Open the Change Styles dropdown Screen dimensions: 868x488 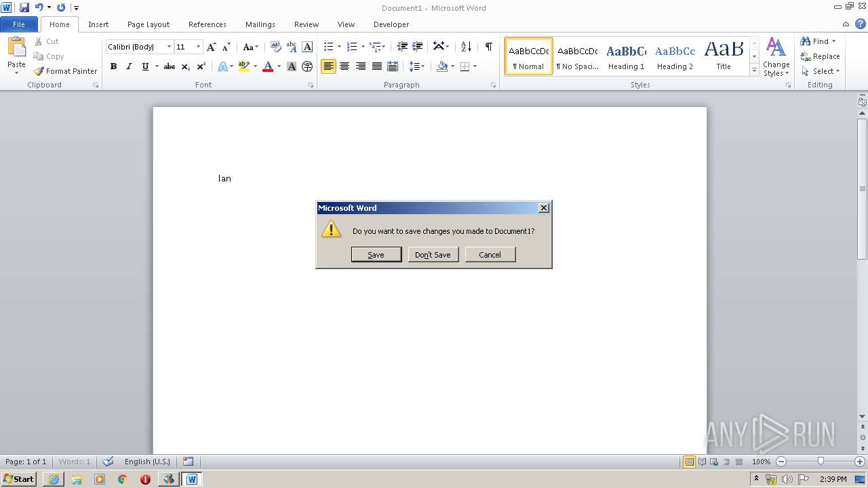[776, 58]
